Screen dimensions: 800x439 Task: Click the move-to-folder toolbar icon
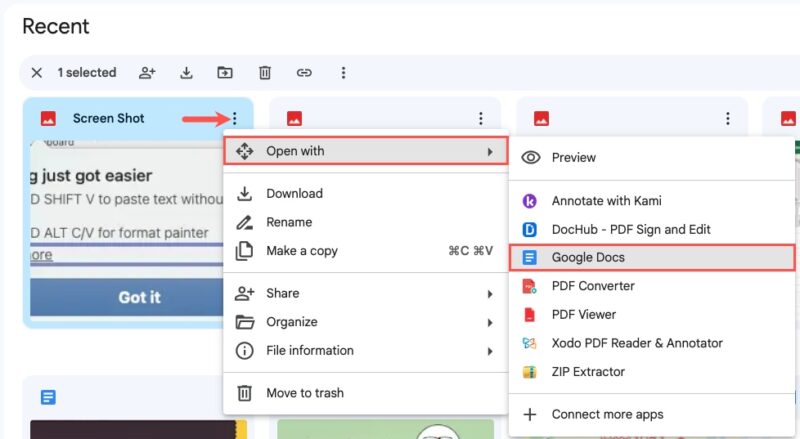click(225, 72)
